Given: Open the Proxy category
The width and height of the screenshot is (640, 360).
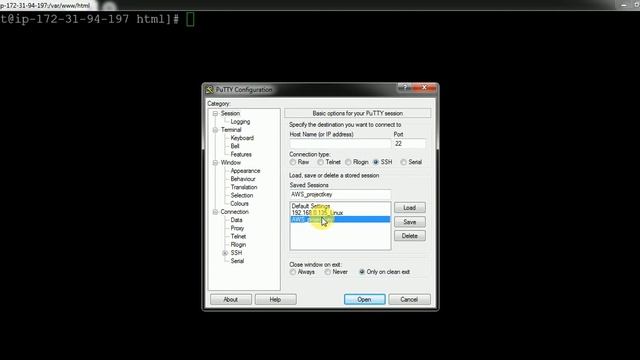Looking at the screenshot, I should [237, 228].
